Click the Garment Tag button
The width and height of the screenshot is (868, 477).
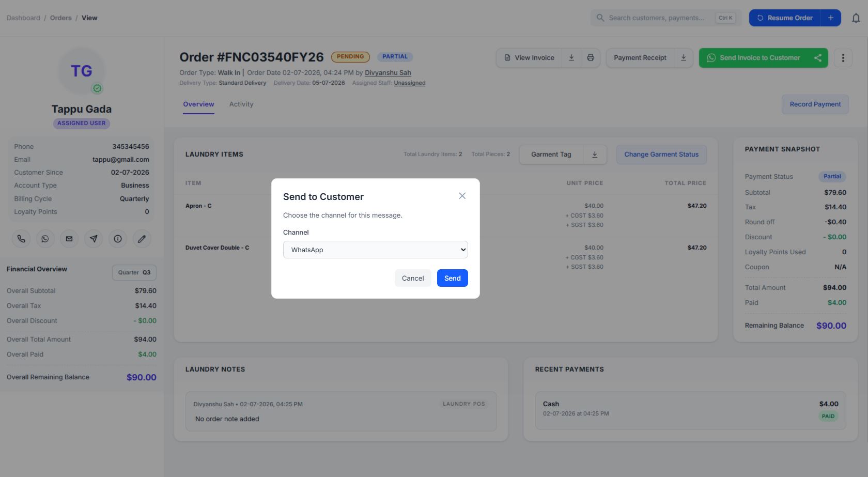[x=551, y=155]
